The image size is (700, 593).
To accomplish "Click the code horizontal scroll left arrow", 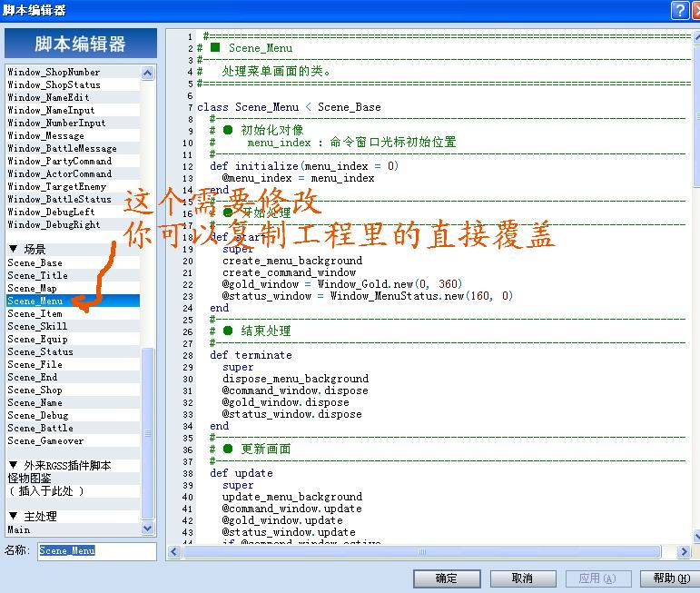I will 174,552.
